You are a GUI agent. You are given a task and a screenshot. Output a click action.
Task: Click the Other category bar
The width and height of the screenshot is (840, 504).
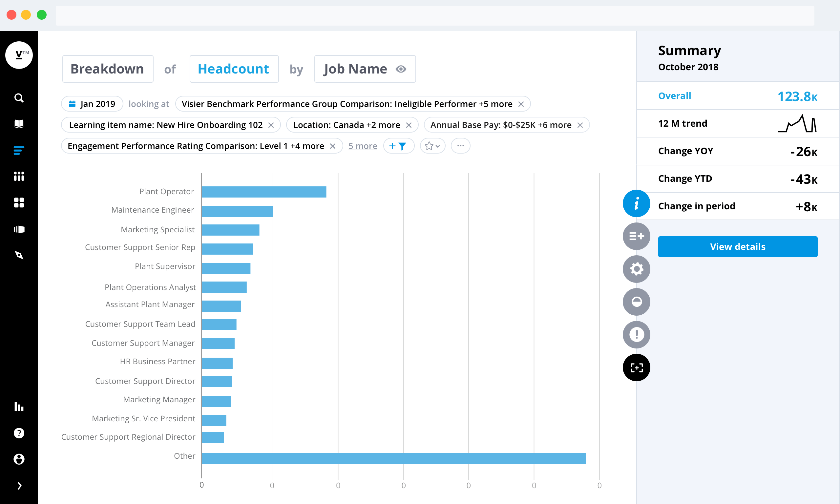click(393, 458)
